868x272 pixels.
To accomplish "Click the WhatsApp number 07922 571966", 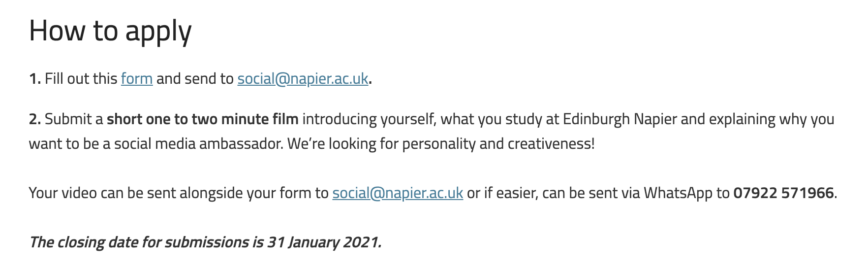I will click(x=783, y=193).
